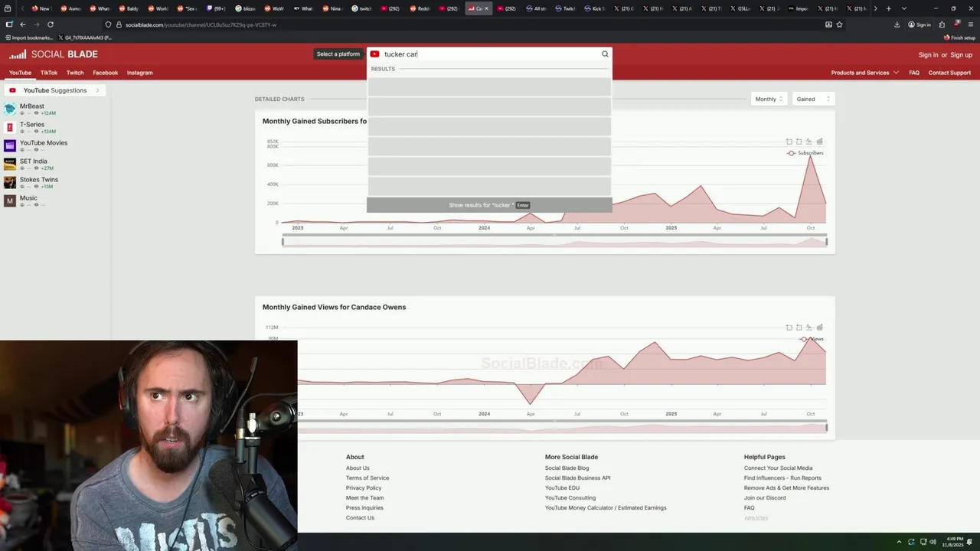Open the Gained metric dropdown
Screen dimensions: 980x551
[x=812, y=99]
